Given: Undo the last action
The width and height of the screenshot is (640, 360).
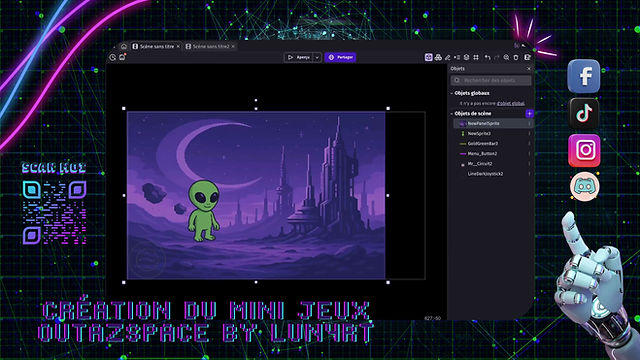Looking at the screenshot, I should pyautogui.click(x=487, y=58).
